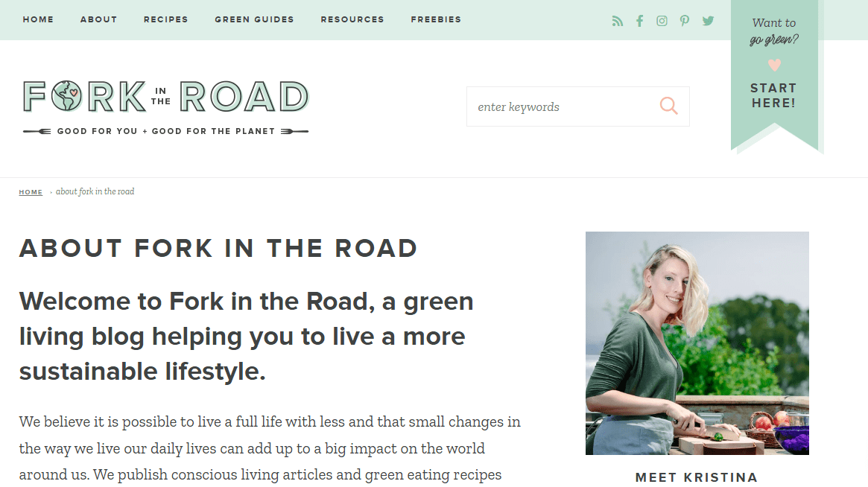Screen dimensions: 868x487
Task: Open the Instagram profile icon
Action: tap(662, 21)
